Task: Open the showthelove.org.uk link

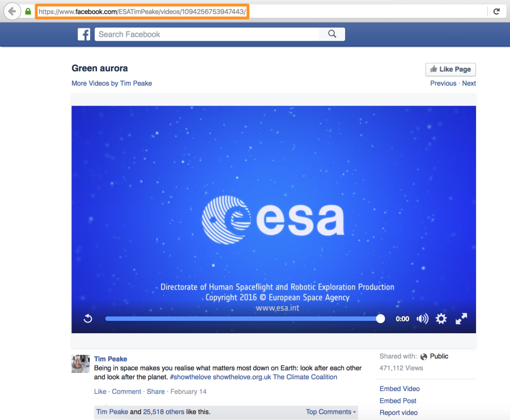Action: pyautogui.click(x=242, y=377)
